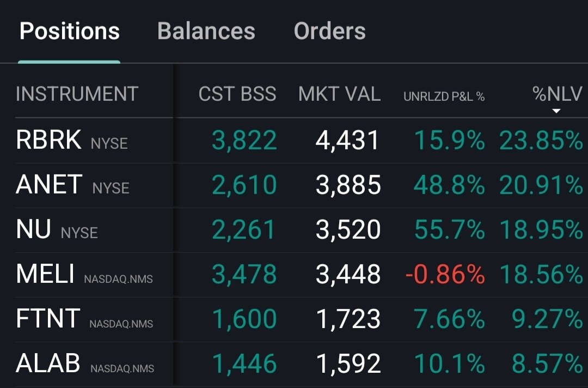Click the NYSE label beside RBRK
Viewport: 588px width, 388px height.
109,143
